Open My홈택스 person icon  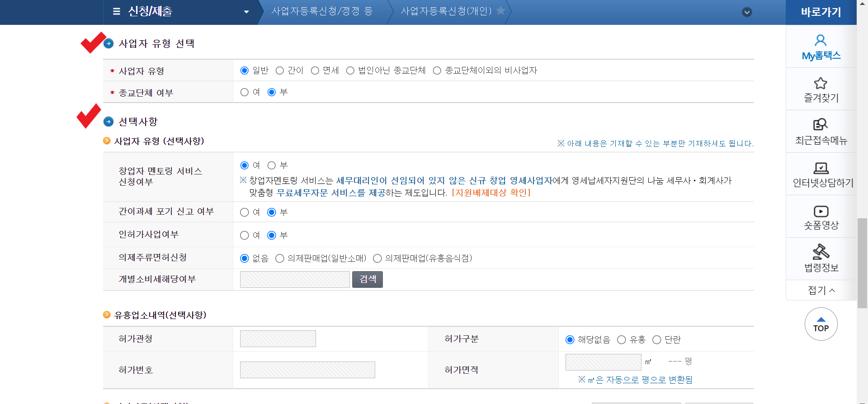[x=821, y=41]
